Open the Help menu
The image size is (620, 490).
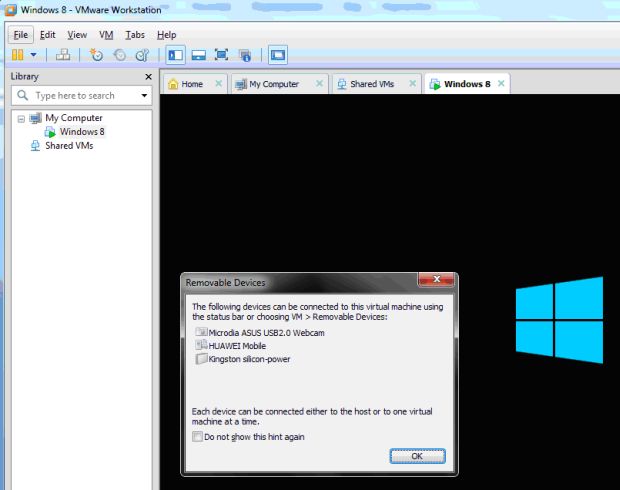tap(166, 35)
